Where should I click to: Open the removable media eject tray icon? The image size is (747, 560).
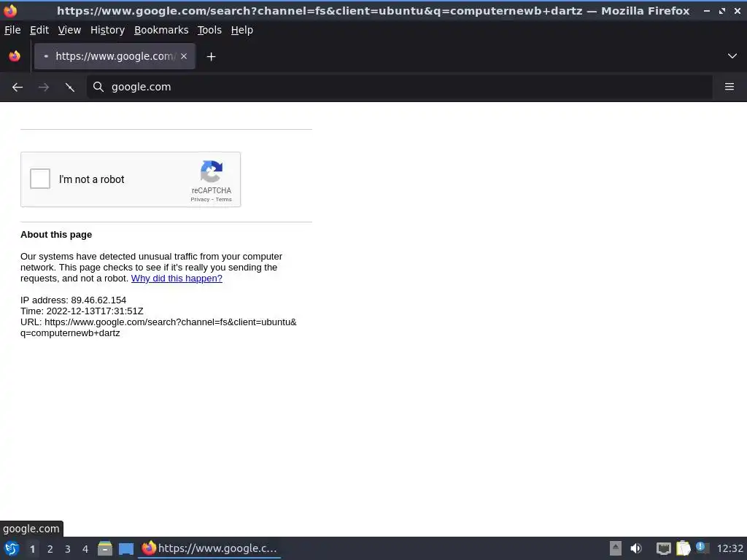616,548
